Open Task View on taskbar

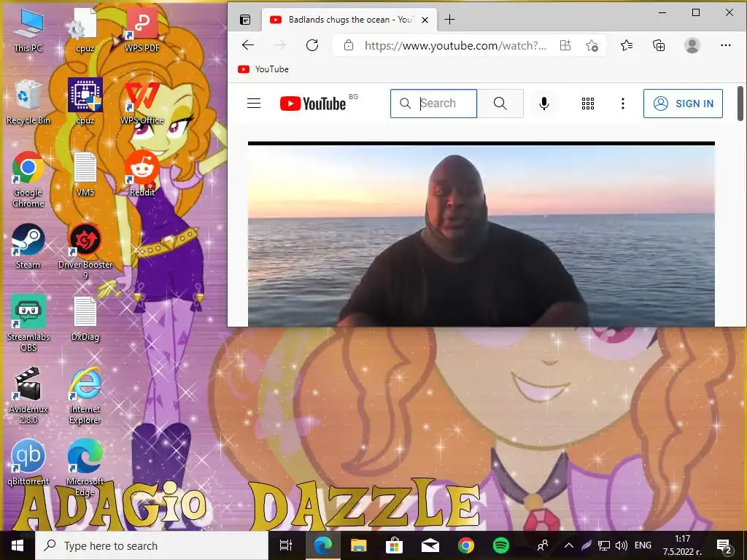[286, 545]
